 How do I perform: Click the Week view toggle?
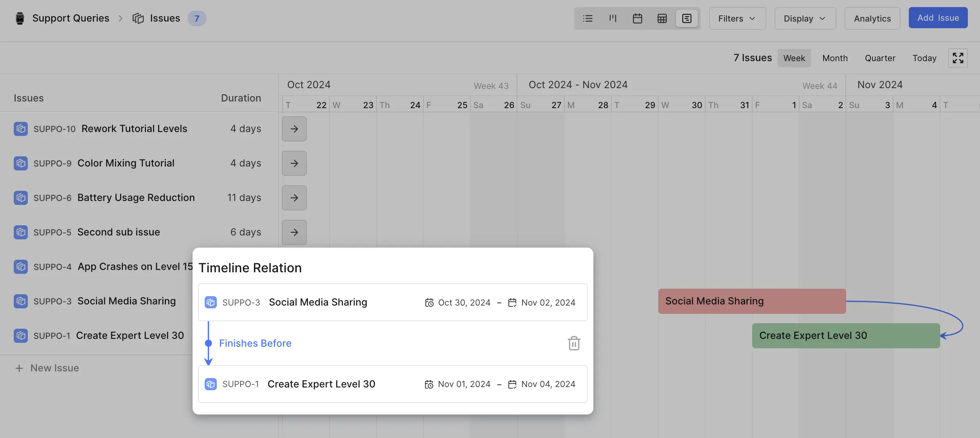click(794, 58)
